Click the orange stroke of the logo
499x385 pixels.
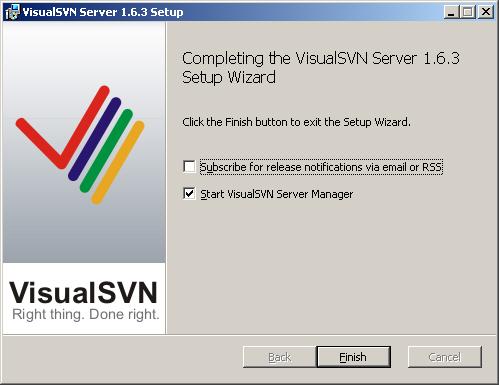(118, 162)
